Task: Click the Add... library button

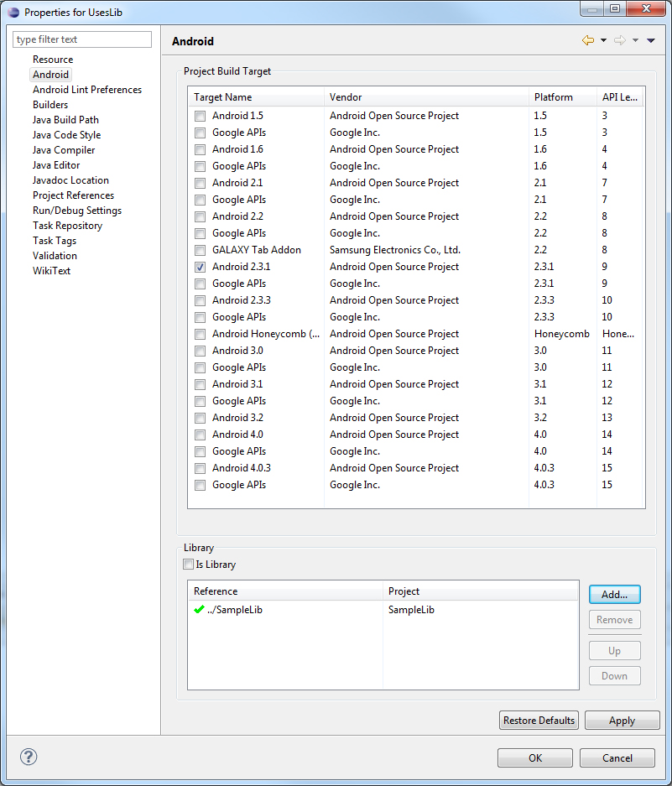Action: point(614,595)
